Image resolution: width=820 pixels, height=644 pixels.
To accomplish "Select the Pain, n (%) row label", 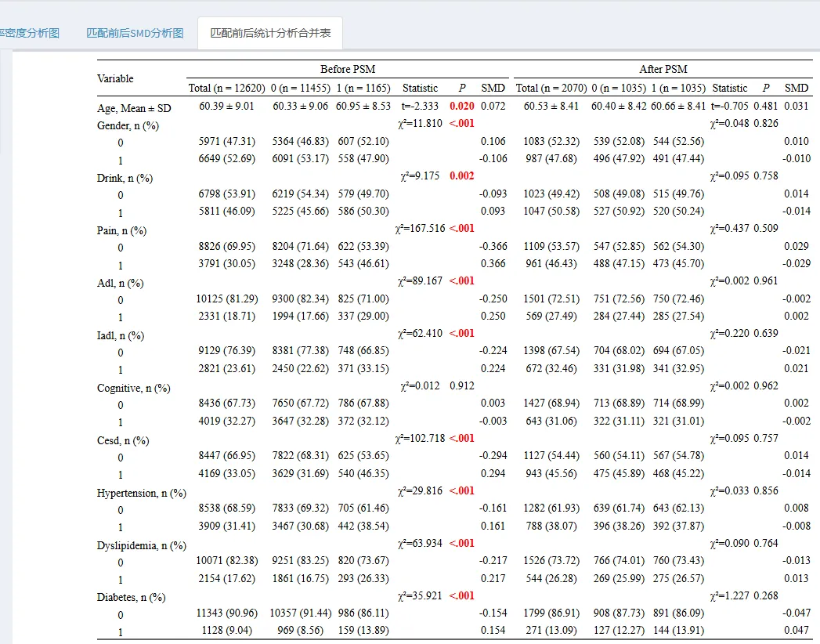I will pos(121,230).
